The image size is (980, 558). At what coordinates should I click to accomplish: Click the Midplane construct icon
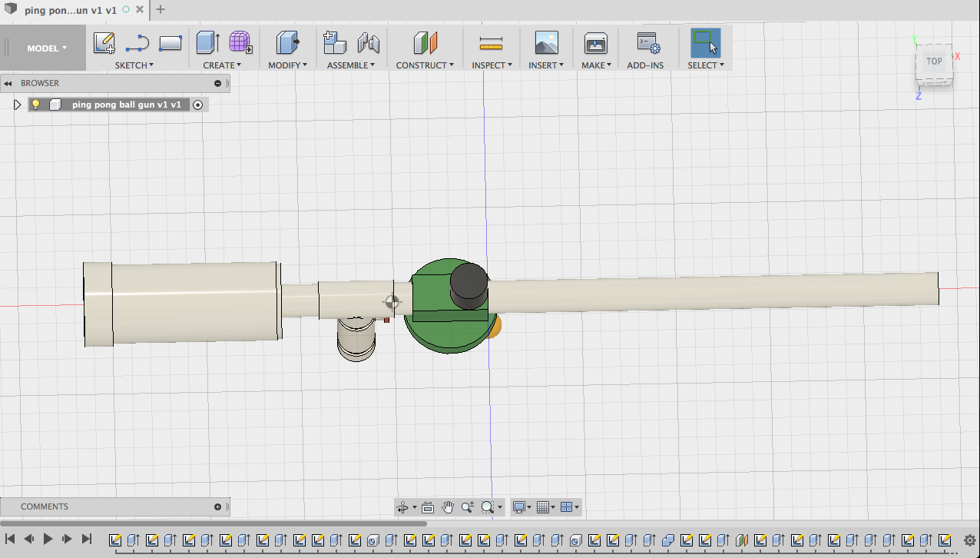click(x=425, y=43)
